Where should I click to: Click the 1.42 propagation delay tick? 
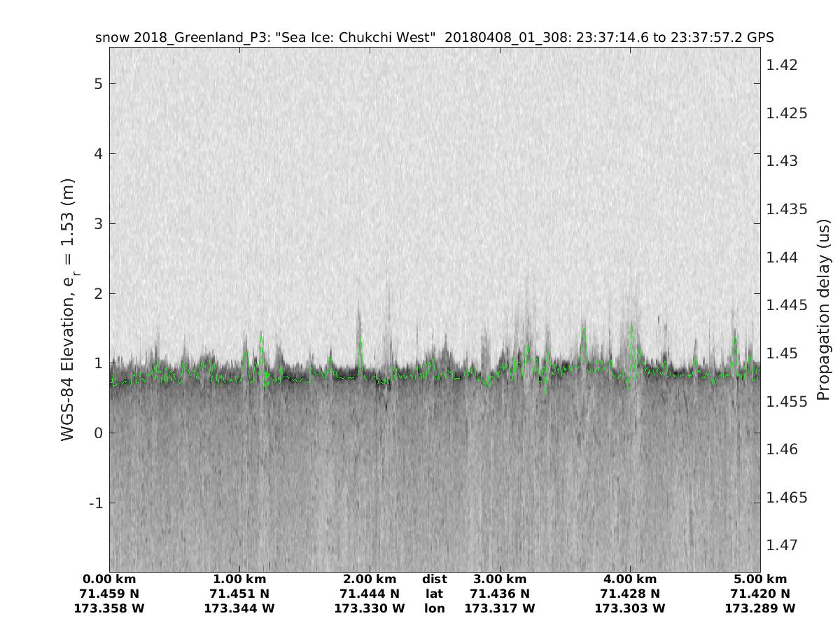(782, 65)
